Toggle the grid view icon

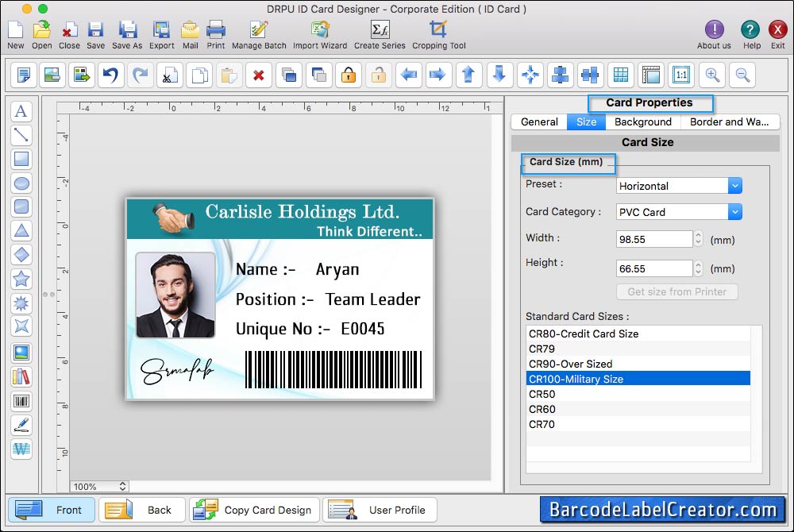(x=621, y=75)
